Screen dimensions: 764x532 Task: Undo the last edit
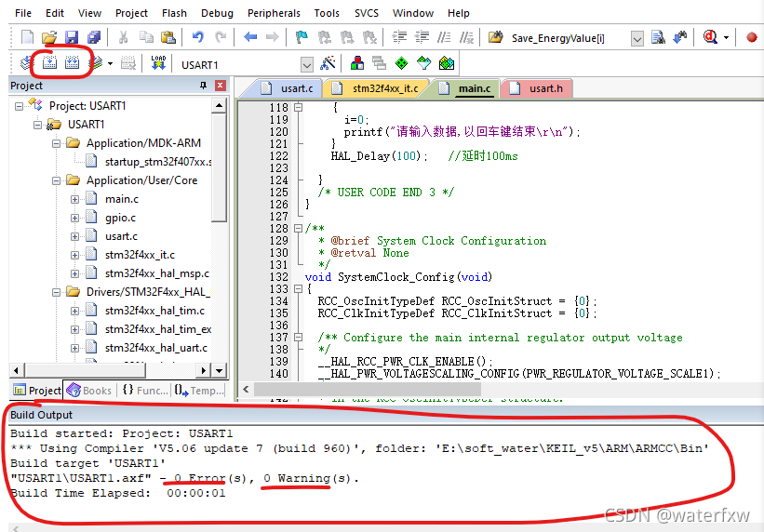198,37
